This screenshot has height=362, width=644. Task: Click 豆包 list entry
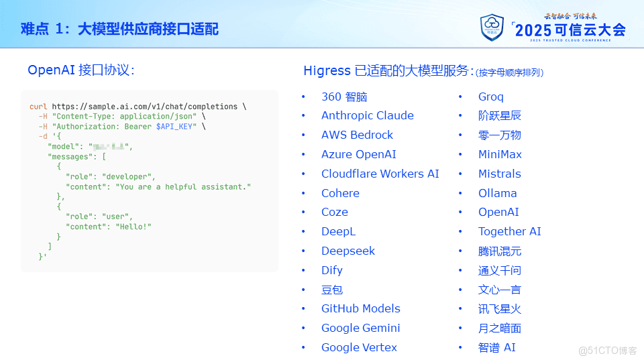(332, 290)
